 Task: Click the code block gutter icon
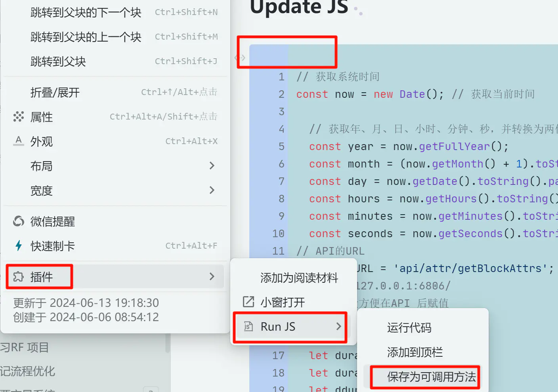240,58
